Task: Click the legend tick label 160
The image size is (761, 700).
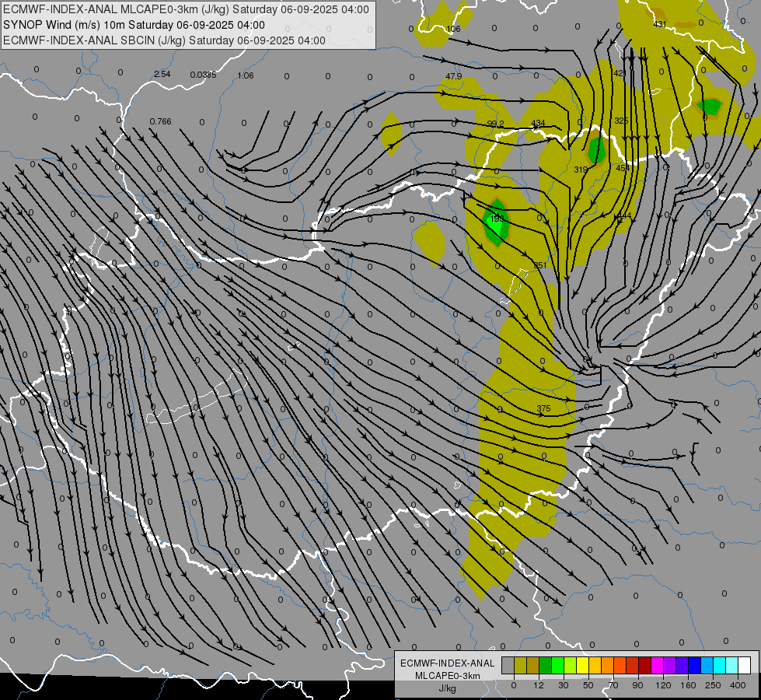Action: click(688, 685)
